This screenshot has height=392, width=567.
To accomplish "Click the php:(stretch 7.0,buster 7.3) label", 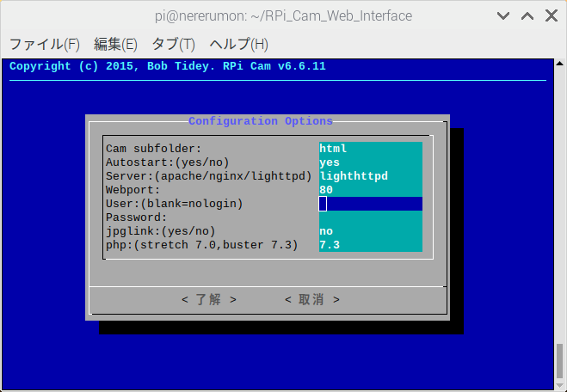I will [x=202, y=245].
